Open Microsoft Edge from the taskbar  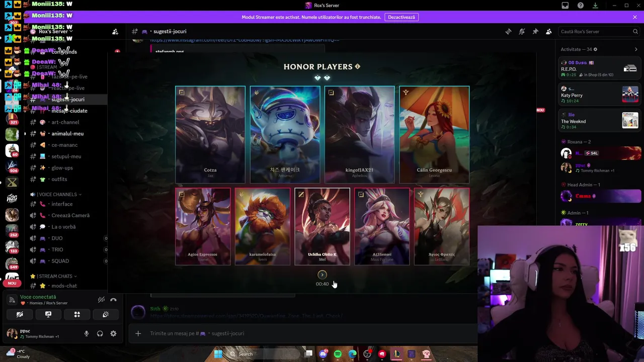[x=353, y=354]
